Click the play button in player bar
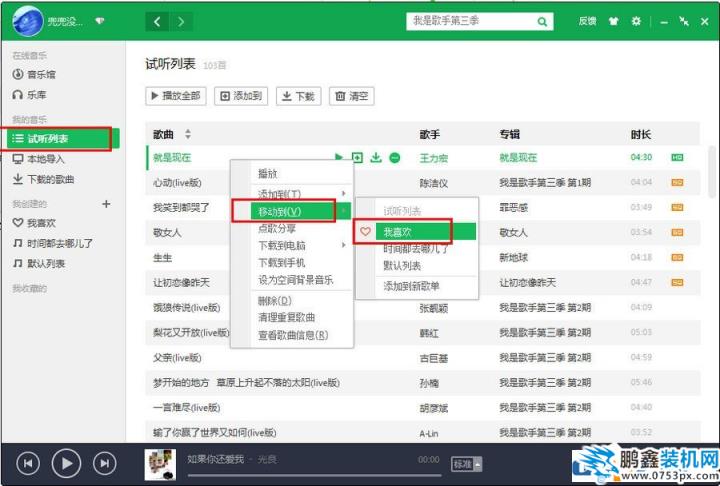Screen dimensions: 720x486 tap(67, 463)
